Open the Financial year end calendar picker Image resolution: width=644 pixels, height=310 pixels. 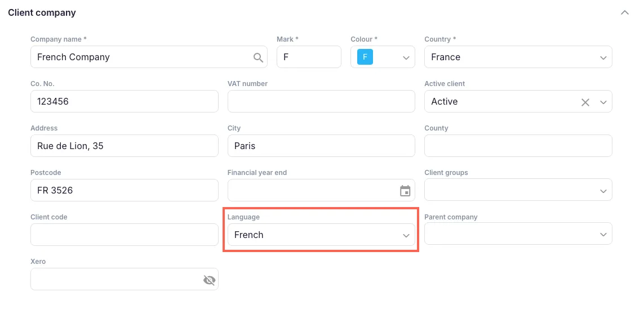click(405, 191)
